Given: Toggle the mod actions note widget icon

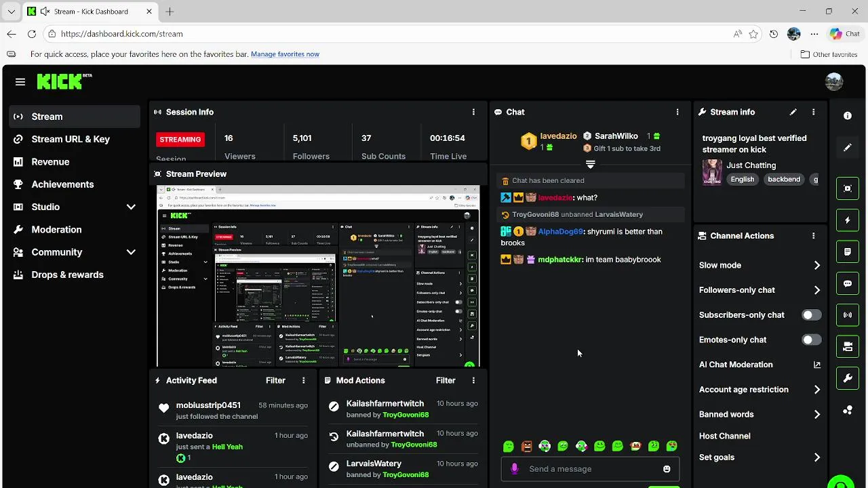Looking at the screenshot, I should pos(848,251).
